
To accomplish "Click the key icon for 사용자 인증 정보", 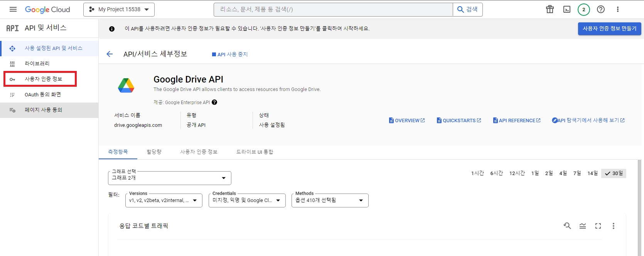I will tap(12, 79).
